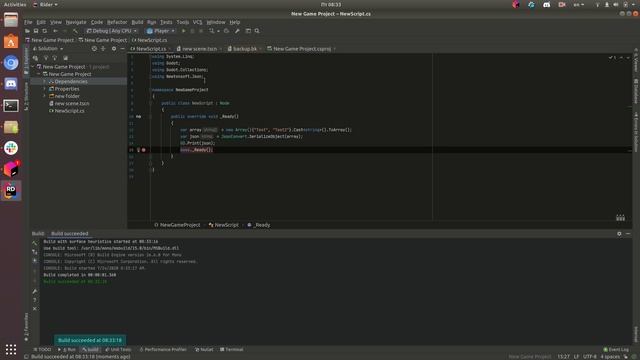Image resolution: width=640 pixels, height=360 pixels.
Task: Click the Build succeeded notification balloon
Action: (90, 340)
